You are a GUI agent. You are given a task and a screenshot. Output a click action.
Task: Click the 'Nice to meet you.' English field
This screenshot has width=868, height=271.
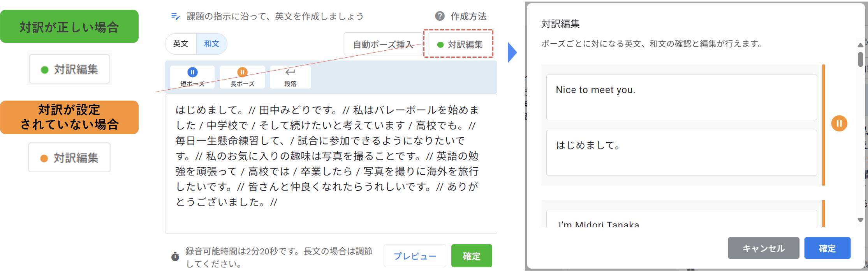pos(681,97)
